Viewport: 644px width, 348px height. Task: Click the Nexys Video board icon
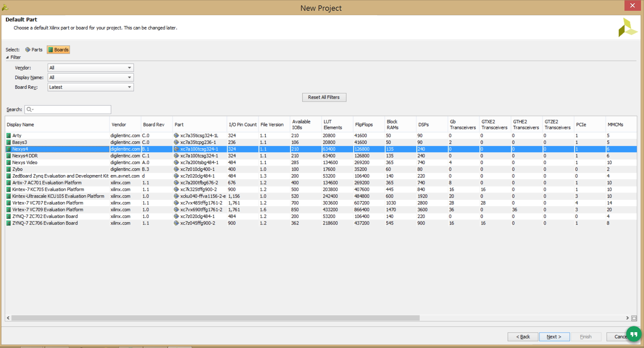pos(9,163)
